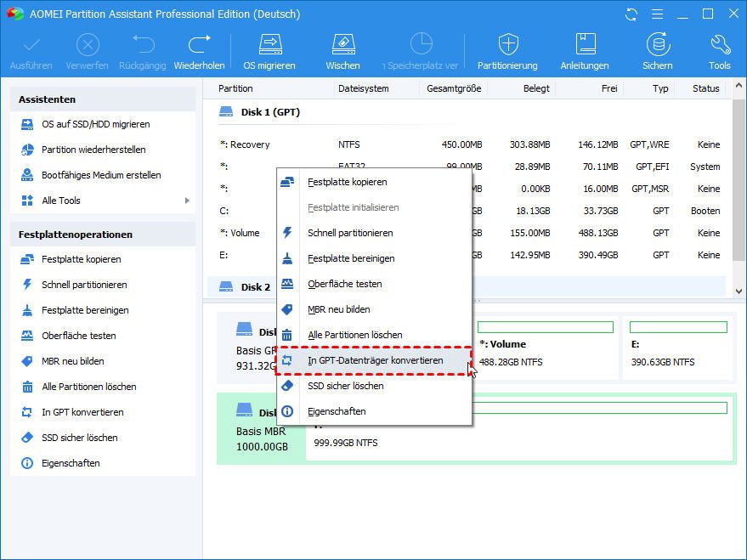Open the Festplattenoperationen section header
Screen dimensions: 747x560
tap(103, 235)
